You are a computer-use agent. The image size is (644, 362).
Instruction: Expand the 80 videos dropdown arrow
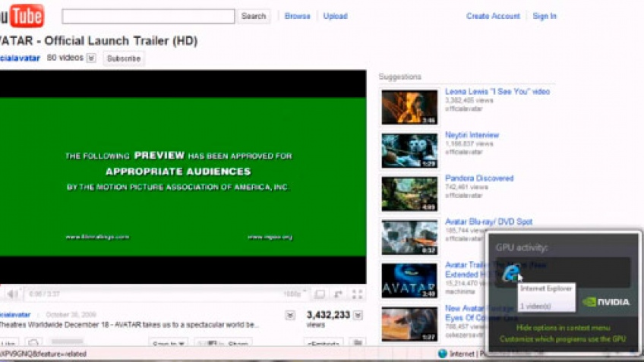tap(91, 58)
